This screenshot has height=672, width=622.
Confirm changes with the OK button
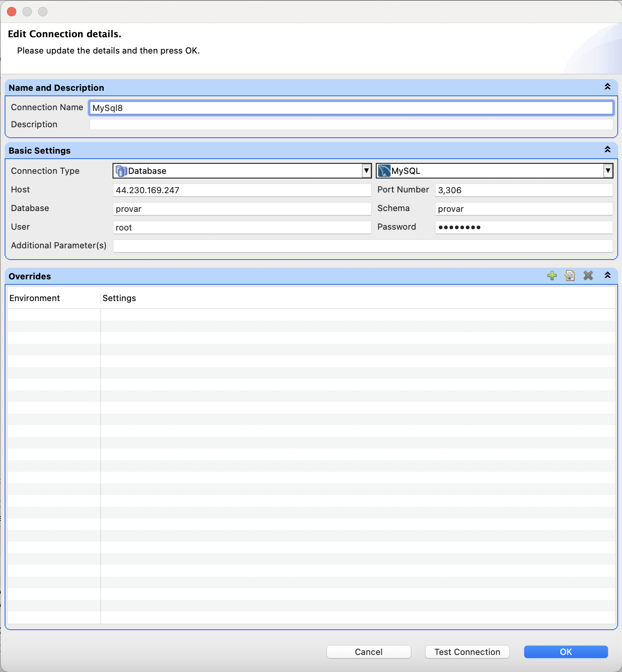click(x=565, y=652)
